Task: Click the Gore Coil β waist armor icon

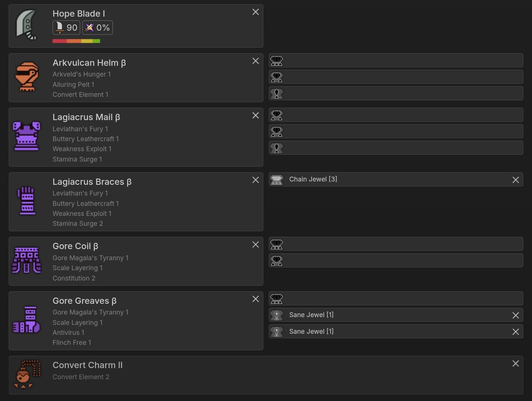Action: pyautogui.click(x=27, y=260)
